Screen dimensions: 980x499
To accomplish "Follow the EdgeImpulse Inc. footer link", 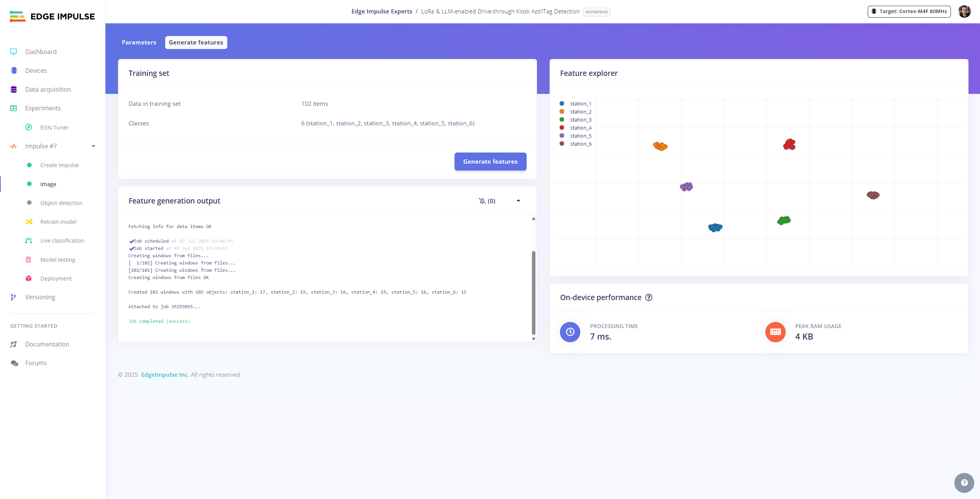I will pos(165,375).
